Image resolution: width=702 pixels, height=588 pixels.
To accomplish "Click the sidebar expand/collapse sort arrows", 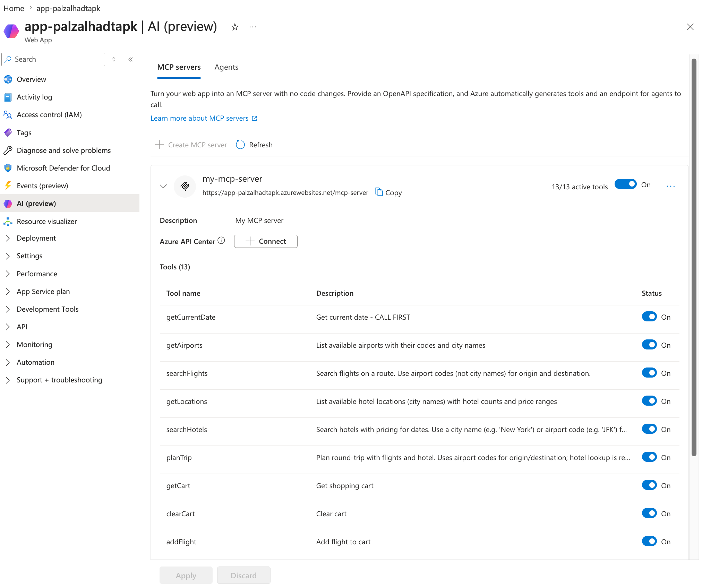I will [x=114, y=59].
